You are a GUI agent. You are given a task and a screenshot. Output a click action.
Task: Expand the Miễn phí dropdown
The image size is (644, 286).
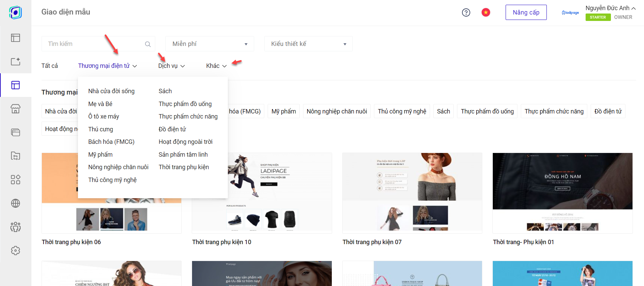(210, 44)
